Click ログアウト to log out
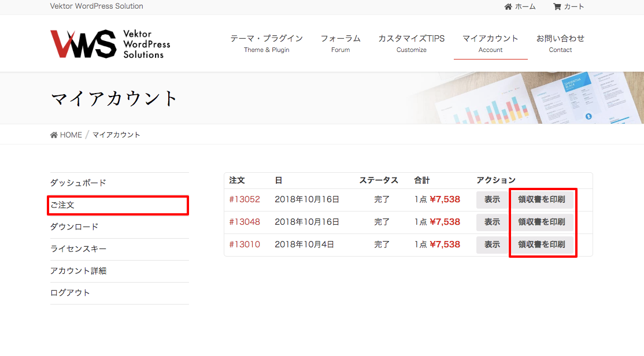644x356 pixels. pos(68,293)
